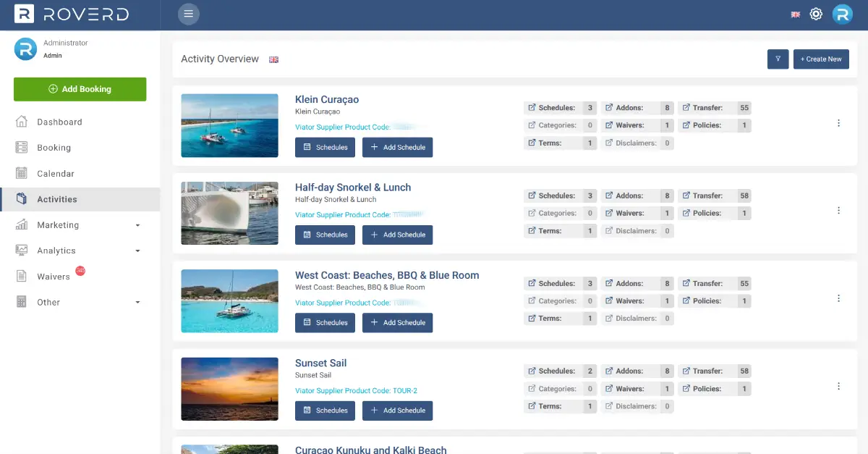Image resolution: width=868 pixels, height=454 pixels.
Task: Open the settings gear icon
Action: tap(816, 14)
